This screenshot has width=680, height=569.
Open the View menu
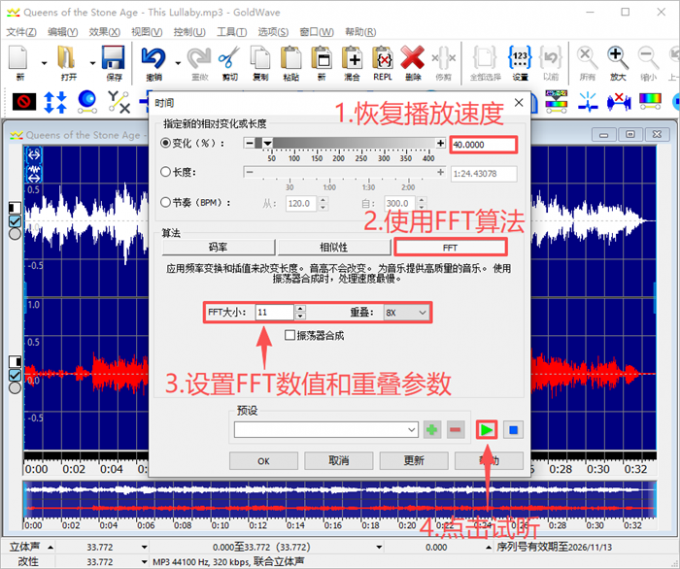[147, 32]
